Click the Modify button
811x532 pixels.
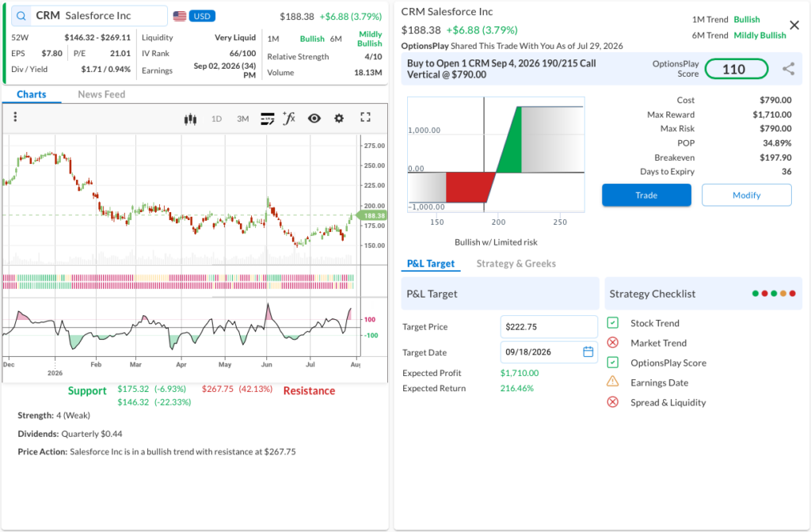click(746, 195)
